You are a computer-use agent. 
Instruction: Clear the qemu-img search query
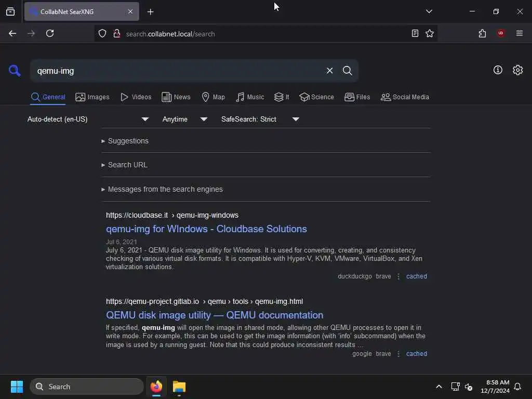coord(329,71)
